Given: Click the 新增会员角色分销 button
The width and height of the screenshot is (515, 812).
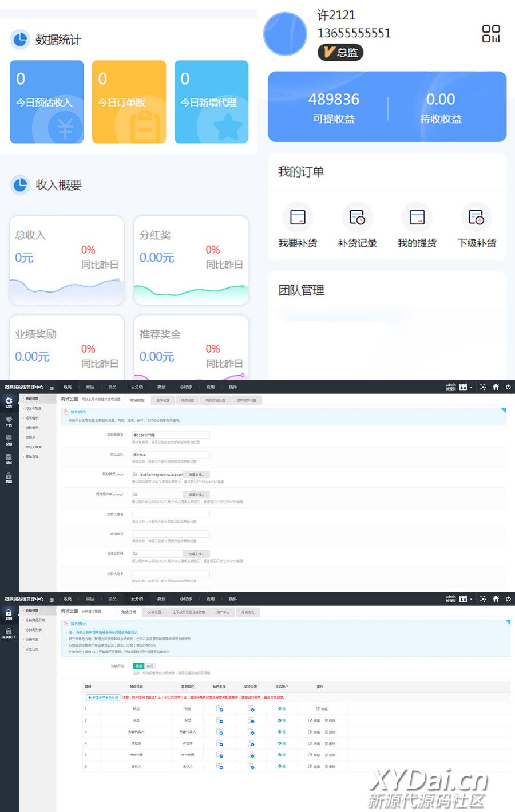Looking at the screenshot, I should 103,697.
